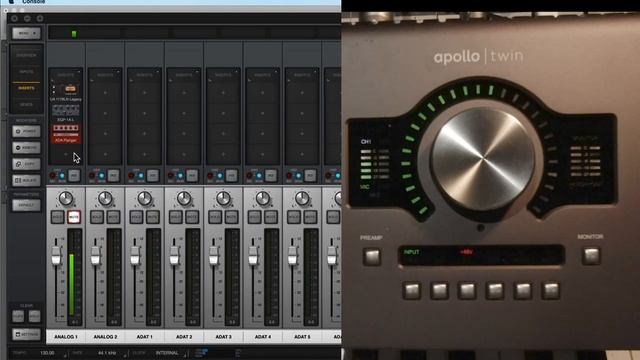Unmute the Analog 1 channel
The image size is (640, 360).
click(74, 217)
